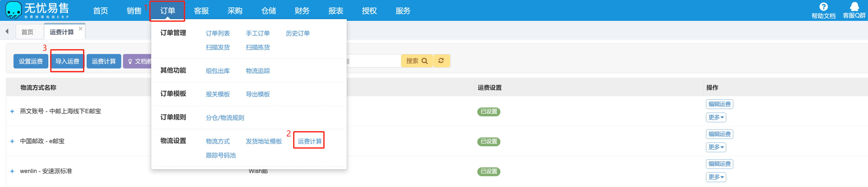868x187 pixels.
Task: Select 分仓/物流规则 under 订单规则
Action: [x=225, y=118]
